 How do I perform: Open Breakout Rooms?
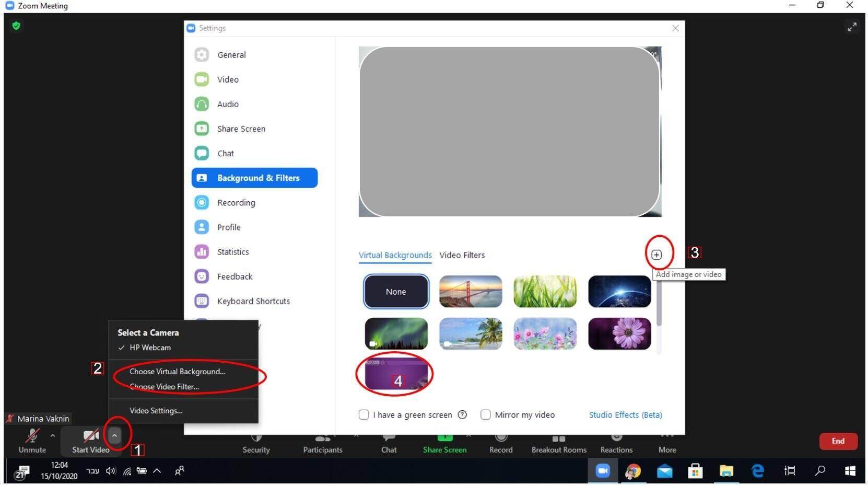point(559,444)
